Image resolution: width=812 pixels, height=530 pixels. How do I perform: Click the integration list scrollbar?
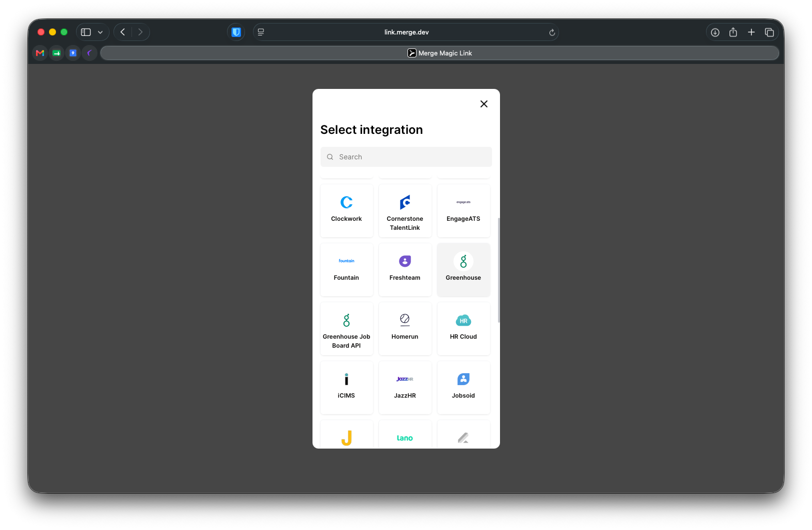498,270
